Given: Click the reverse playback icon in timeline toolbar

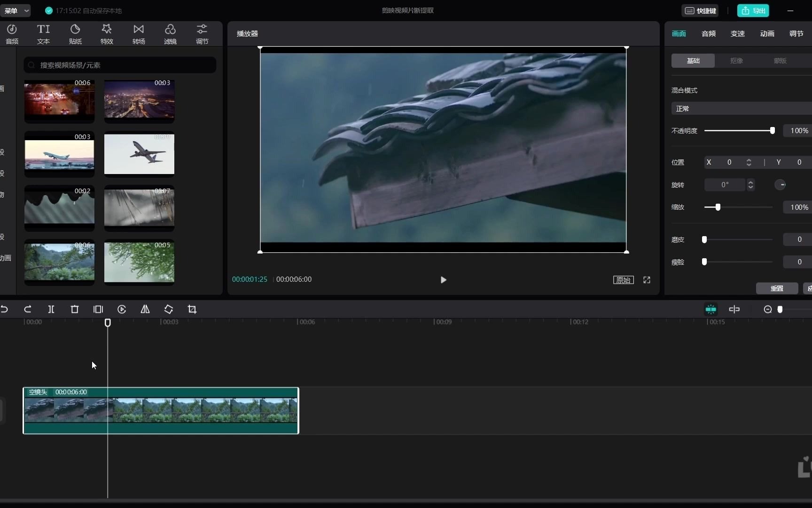Looking at the screenshot, I should pyautogui.click(x=122, y=309).
